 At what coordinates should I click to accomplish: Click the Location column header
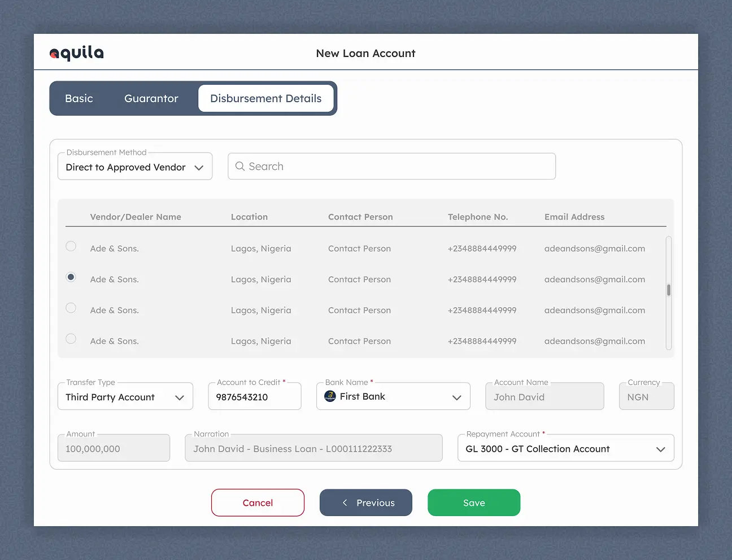click(x=249, y=217)
